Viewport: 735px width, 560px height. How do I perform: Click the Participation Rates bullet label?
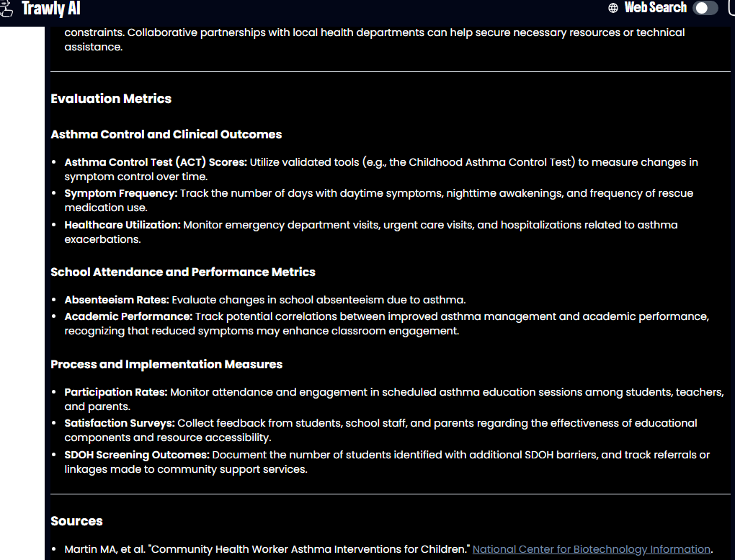116,392
